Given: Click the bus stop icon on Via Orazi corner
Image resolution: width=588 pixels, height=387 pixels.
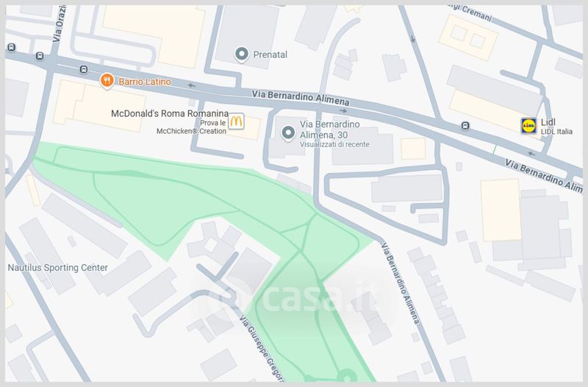Looking at the screenshot, I should (40, 57).
